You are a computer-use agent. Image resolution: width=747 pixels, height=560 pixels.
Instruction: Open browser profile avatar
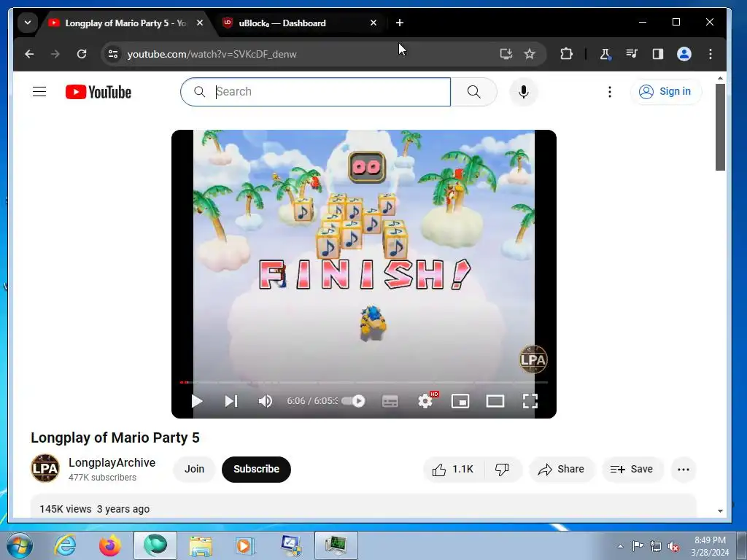tap(684, 54)
